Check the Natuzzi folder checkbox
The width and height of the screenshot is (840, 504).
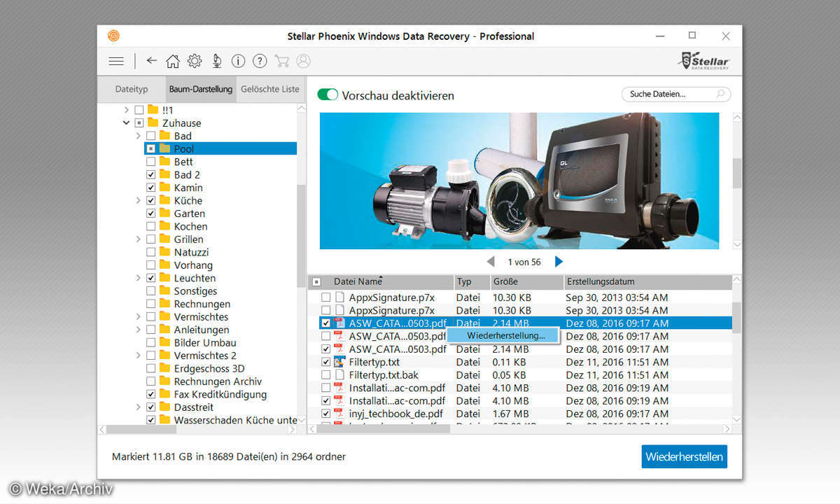[x=150, y=253]
